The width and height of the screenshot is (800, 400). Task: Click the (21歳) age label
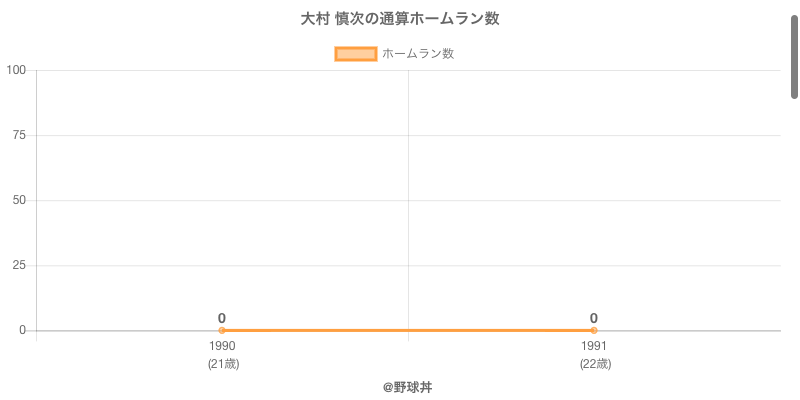[x=222, y=364]
